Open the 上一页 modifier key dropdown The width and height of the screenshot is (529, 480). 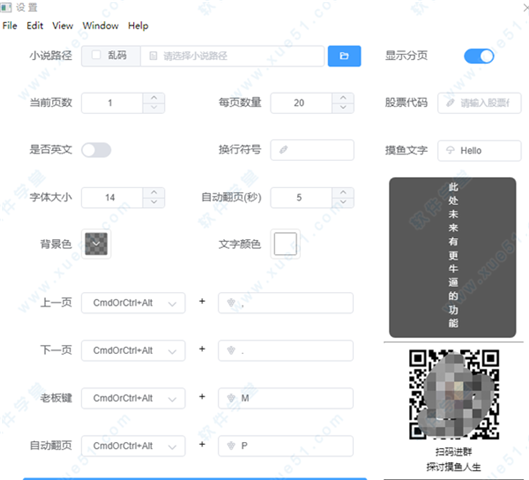coord(133,303)
